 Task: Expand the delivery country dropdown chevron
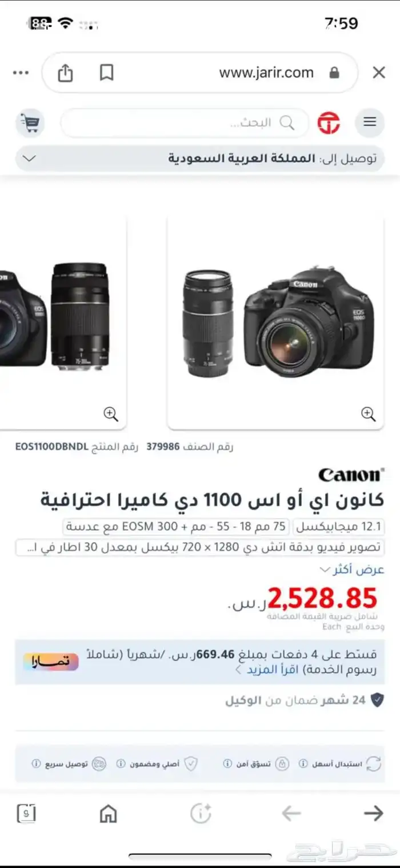[30, 158]
